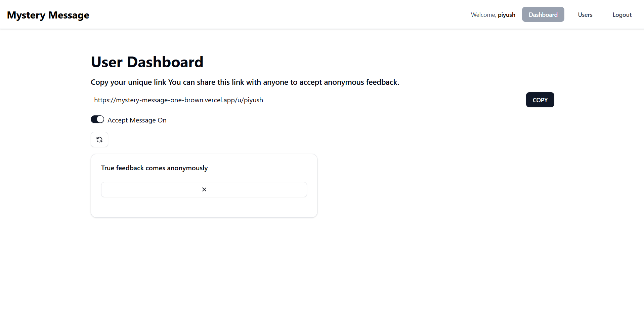Open the Dashboard nav item
Viewport: 644px width, 326px height.
click(x=543, y=14)
